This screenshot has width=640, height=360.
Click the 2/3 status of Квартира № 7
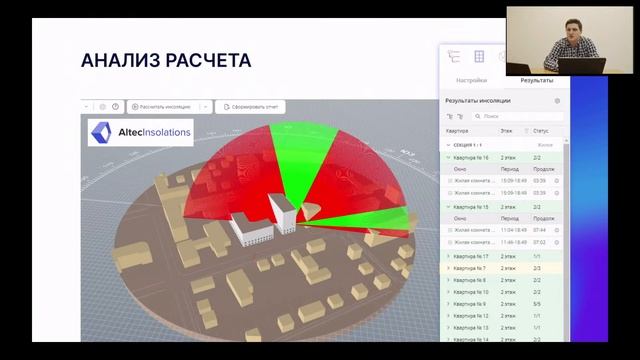[537, 268]
